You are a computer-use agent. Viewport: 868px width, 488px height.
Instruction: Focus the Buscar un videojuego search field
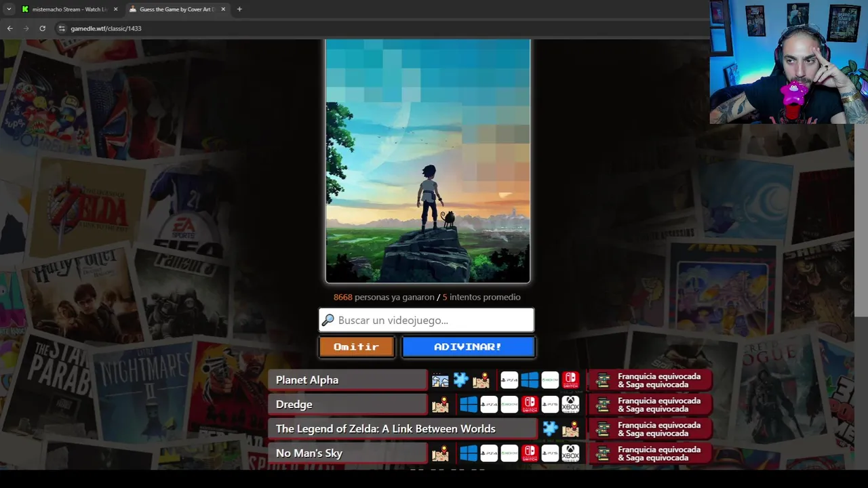click(x=427, y=320)
